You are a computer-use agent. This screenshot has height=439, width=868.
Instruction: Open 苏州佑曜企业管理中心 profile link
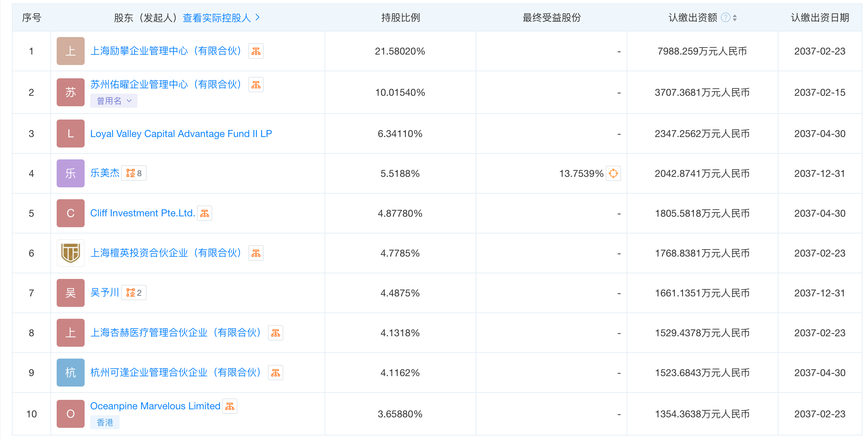point(165,84)
